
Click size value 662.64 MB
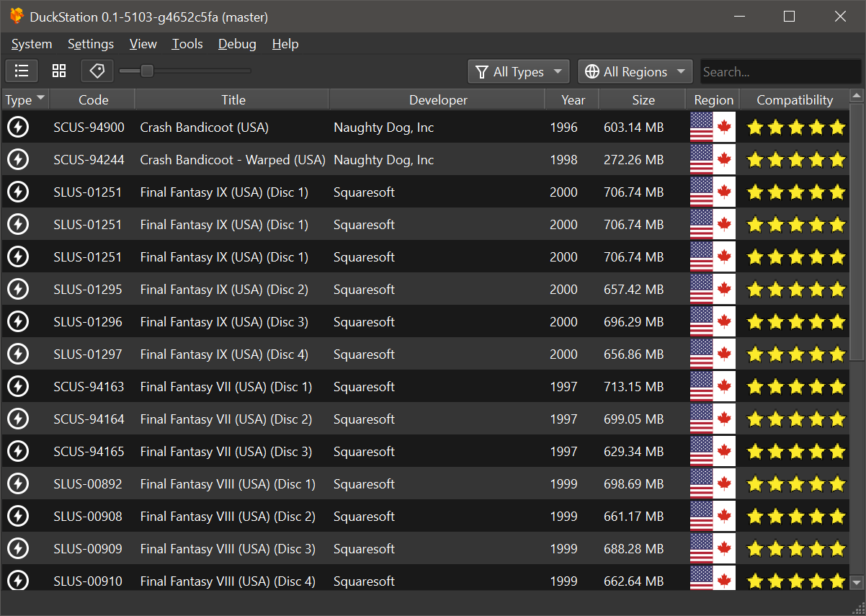pos(634,581)
